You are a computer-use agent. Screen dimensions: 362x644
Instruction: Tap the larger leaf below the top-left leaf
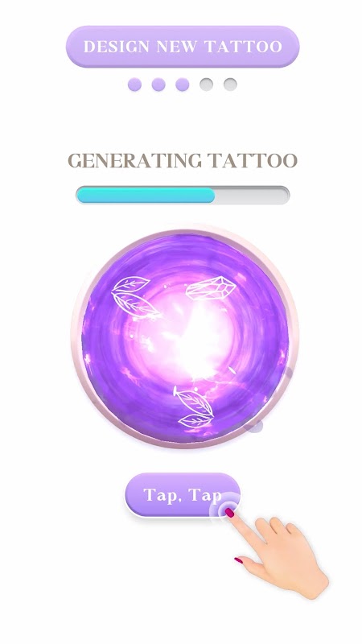[136, 305]
